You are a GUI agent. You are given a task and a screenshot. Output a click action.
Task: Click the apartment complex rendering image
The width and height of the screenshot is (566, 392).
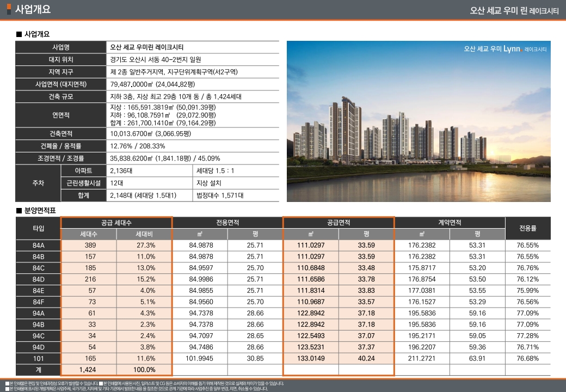tap(419, 121)
